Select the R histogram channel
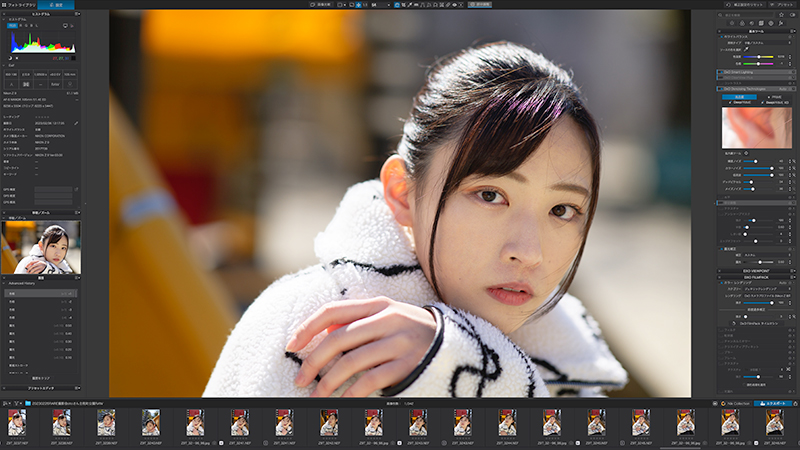 (20, 25)
